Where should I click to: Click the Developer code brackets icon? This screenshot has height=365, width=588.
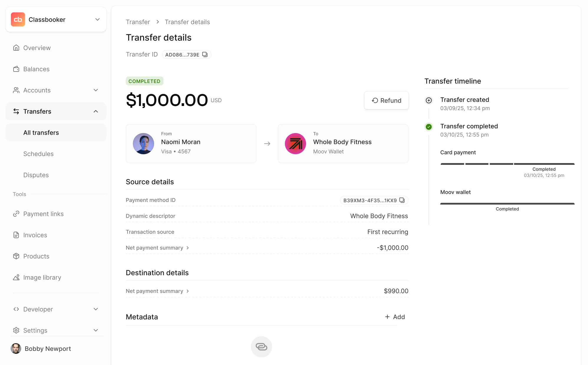click(x=16, y=309)
